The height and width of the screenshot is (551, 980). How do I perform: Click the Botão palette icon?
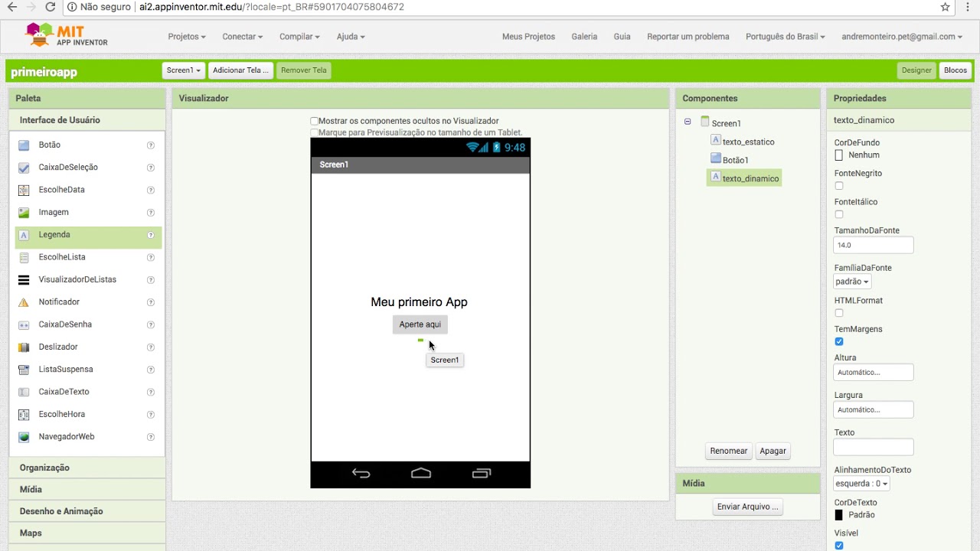pos(24,145)
